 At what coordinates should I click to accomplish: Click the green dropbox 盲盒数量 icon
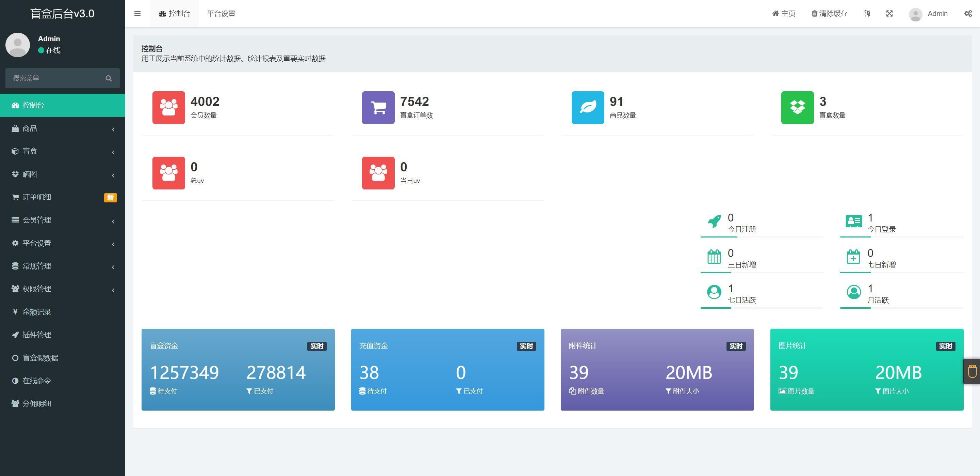click(x=797, y=107)
